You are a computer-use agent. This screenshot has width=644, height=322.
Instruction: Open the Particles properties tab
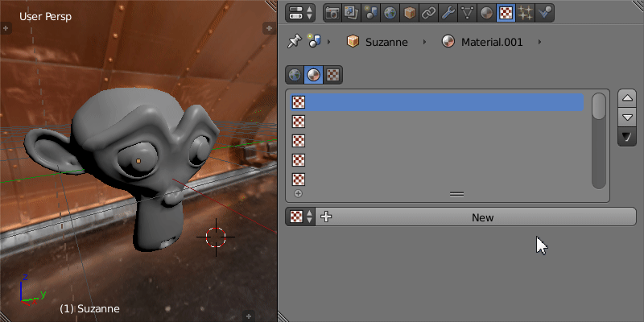(526, 13)
